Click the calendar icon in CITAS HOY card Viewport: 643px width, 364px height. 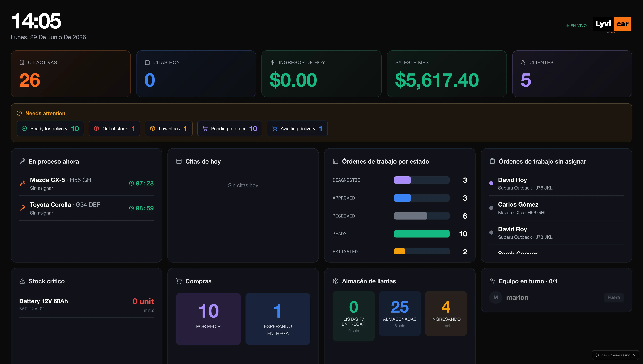pos(147,63)
